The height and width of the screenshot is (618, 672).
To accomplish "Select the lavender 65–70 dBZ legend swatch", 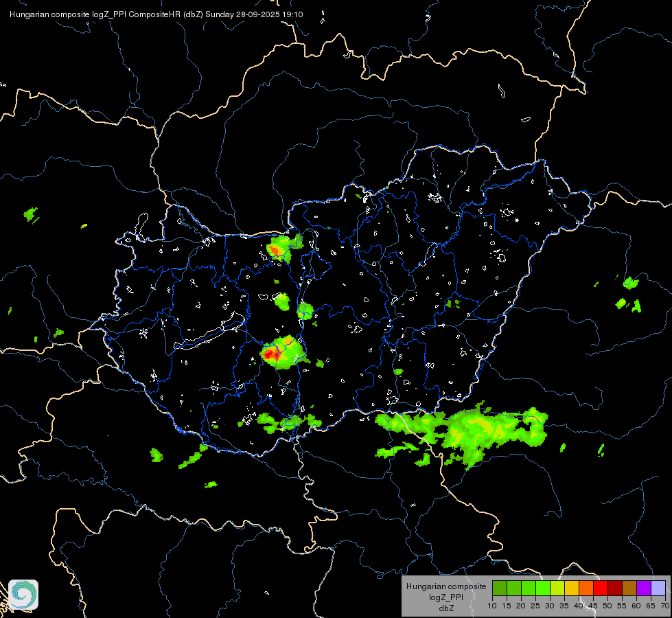I will 658,588.
